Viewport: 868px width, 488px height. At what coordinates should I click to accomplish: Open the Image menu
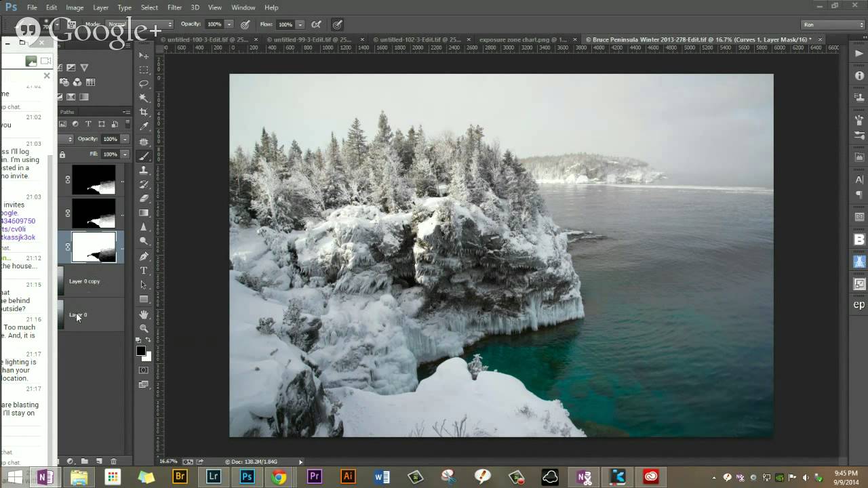(x=75, y=7)
